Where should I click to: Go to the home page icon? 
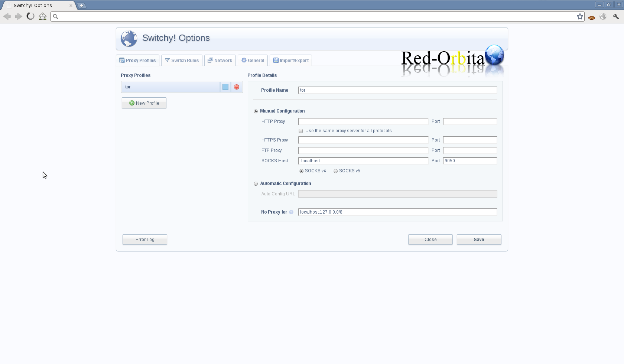click(x=43, y=16)
